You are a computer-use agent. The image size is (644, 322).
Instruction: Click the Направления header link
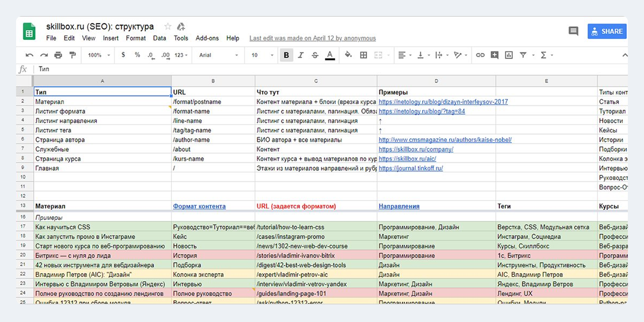[x=399, y=206]
